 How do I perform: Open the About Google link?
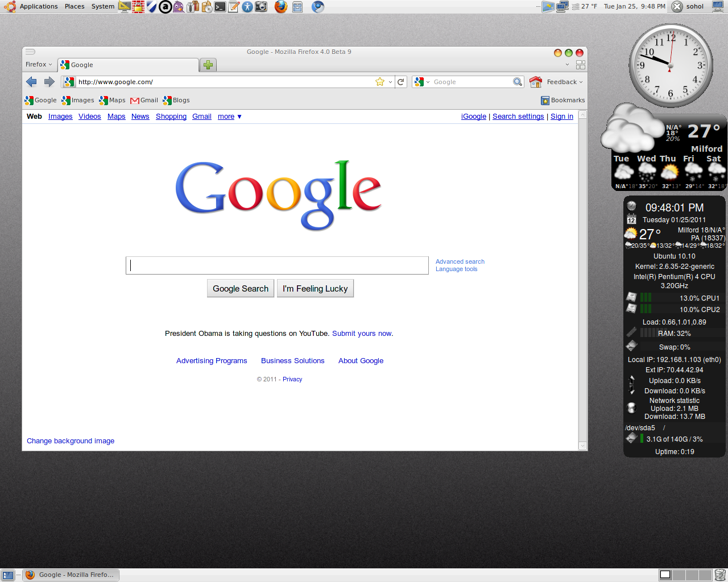361,361
